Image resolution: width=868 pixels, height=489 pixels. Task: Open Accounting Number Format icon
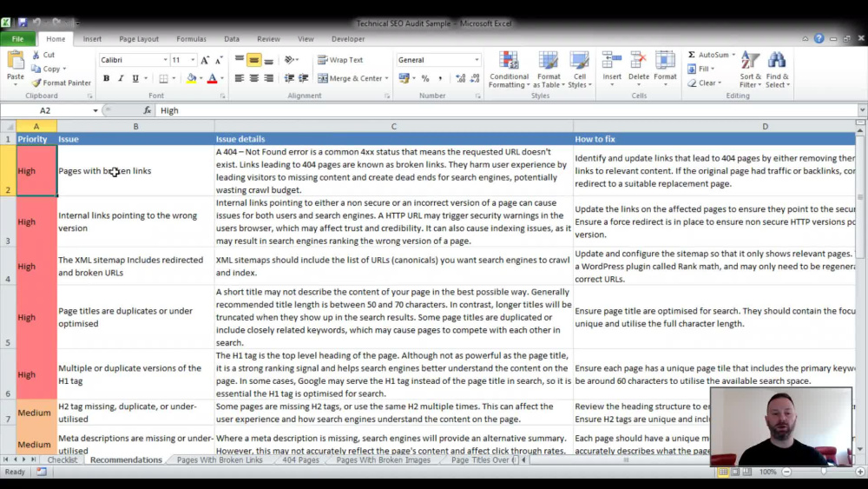[404, 79]
